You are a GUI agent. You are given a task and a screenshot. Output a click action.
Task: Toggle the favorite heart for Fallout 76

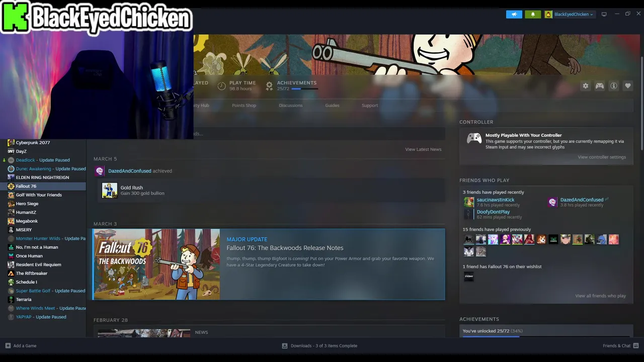(628, 86)
